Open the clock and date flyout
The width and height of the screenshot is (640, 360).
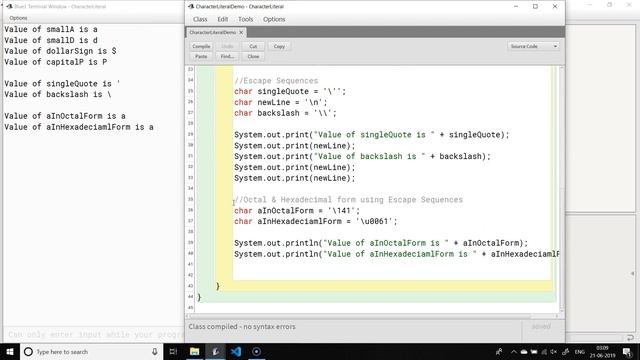click(x=602, y=351)
